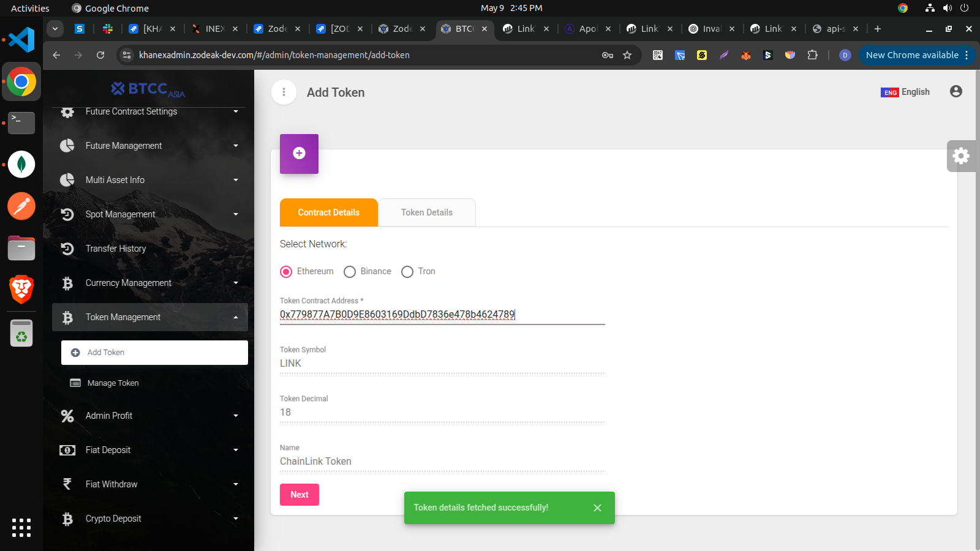
Task: Open Manage Token sidebar item
Action: [154, 383]
